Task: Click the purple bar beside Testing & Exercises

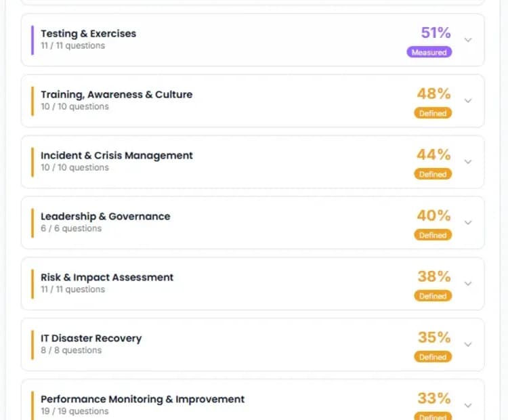Action: click(32, 40)
